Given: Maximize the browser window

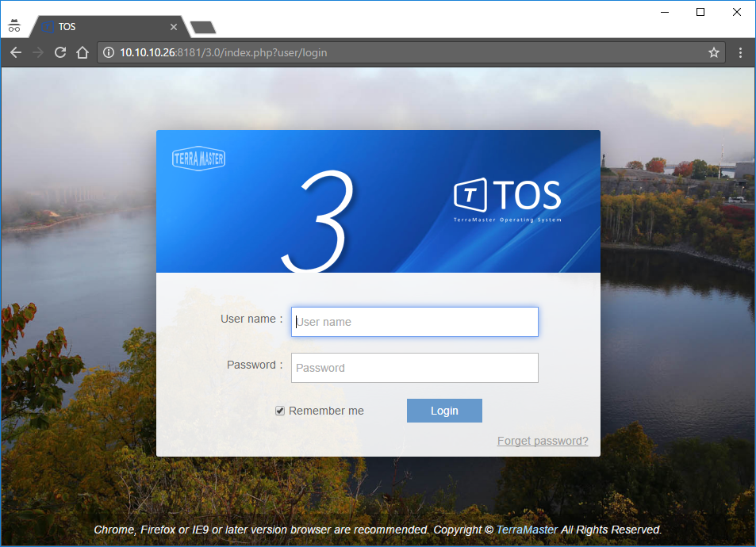Looking at the screenshot, I should tap(700, 12).
